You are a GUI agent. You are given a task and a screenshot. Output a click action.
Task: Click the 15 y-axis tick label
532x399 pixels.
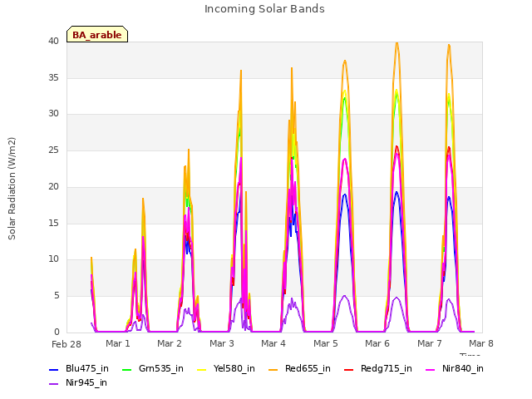tap(53, 223)
